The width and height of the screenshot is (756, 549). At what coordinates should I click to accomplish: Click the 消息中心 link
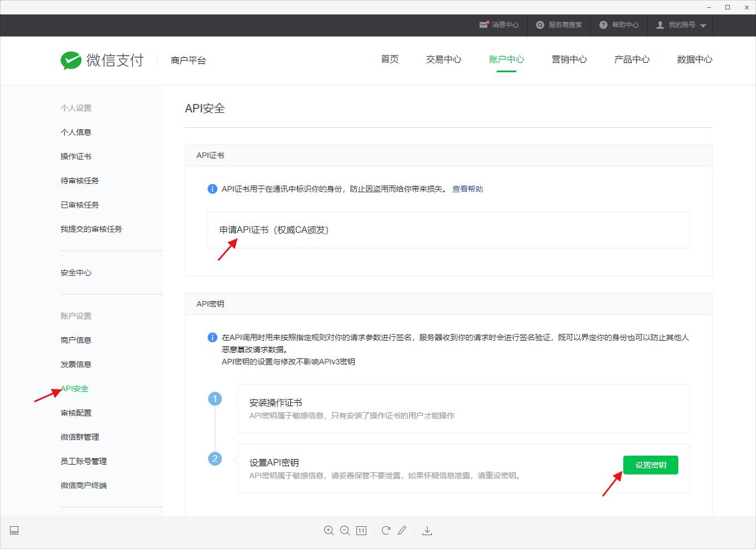coord(505,25)
